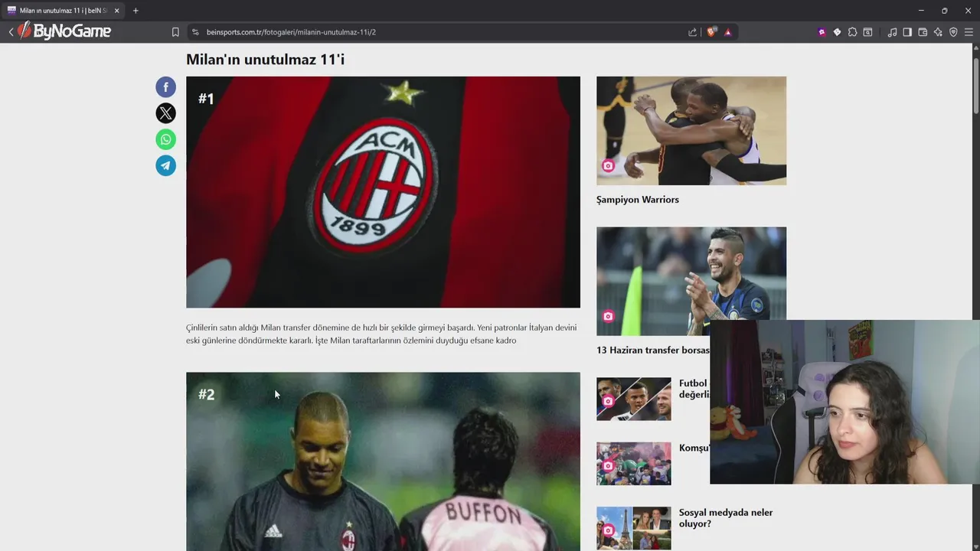Open the small Futbol story thumbnail
The image size is (980, 551).
point(634,399)
